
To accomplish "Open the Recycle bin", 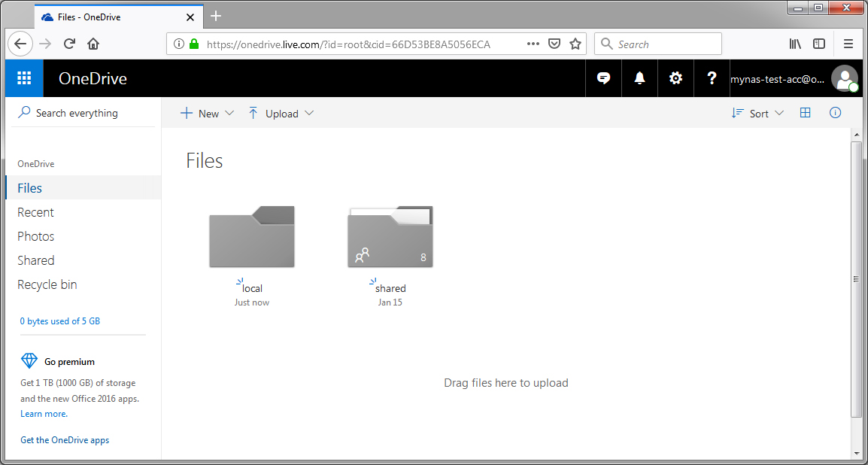I will (47, 284).
